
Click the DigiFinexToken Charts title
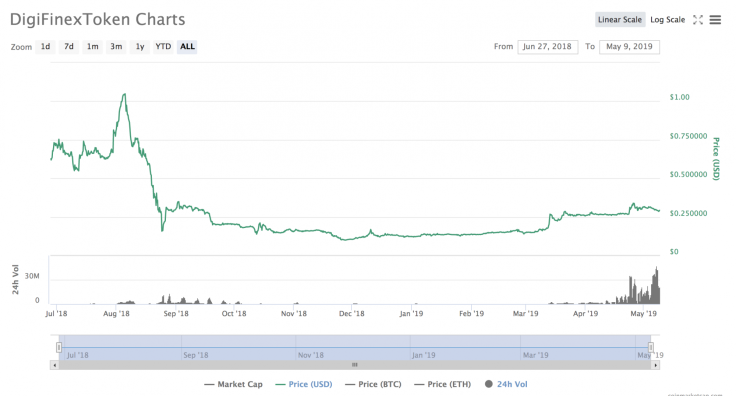coord(98,19)
